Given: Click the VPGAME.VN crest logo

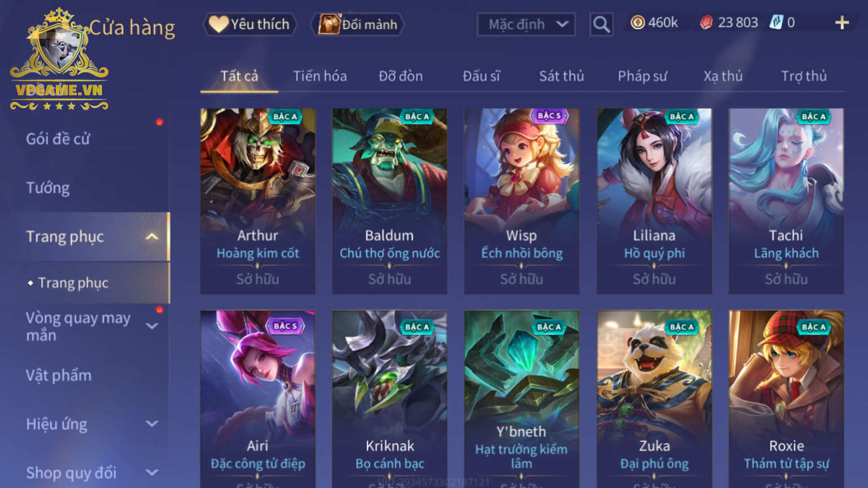Looking at the screenshot, I should coord(59,59).
